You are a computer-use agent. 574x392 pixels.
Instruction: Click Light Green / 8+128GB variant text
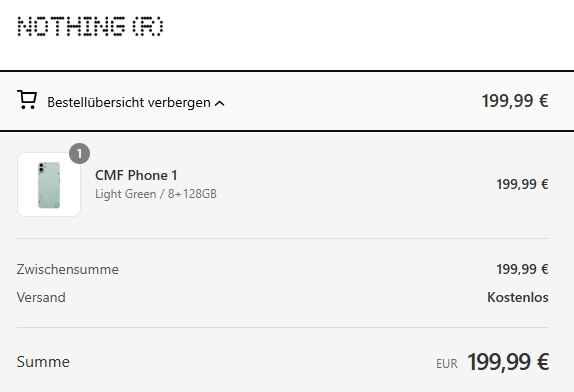[156, 194]
